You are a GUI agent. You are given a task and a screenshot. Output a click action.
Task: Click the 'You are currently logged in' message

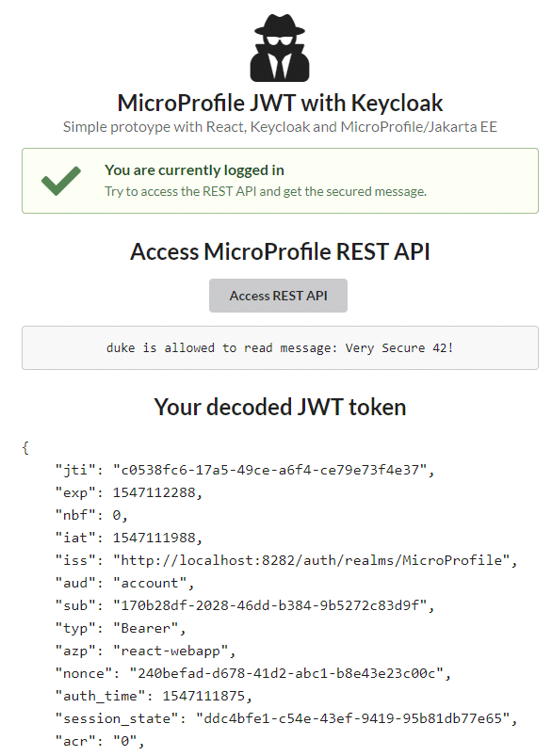(194, 170)
